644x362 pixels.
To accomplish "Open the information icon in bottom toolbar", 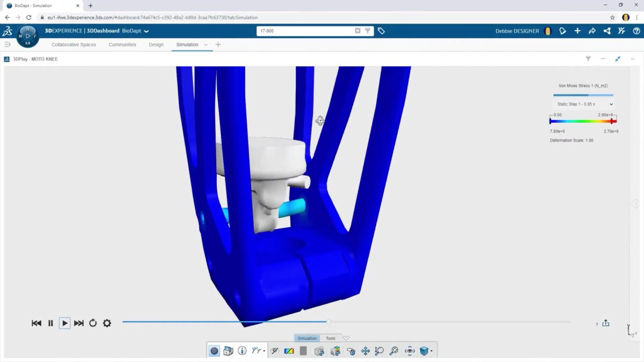I will coord(242,351).
